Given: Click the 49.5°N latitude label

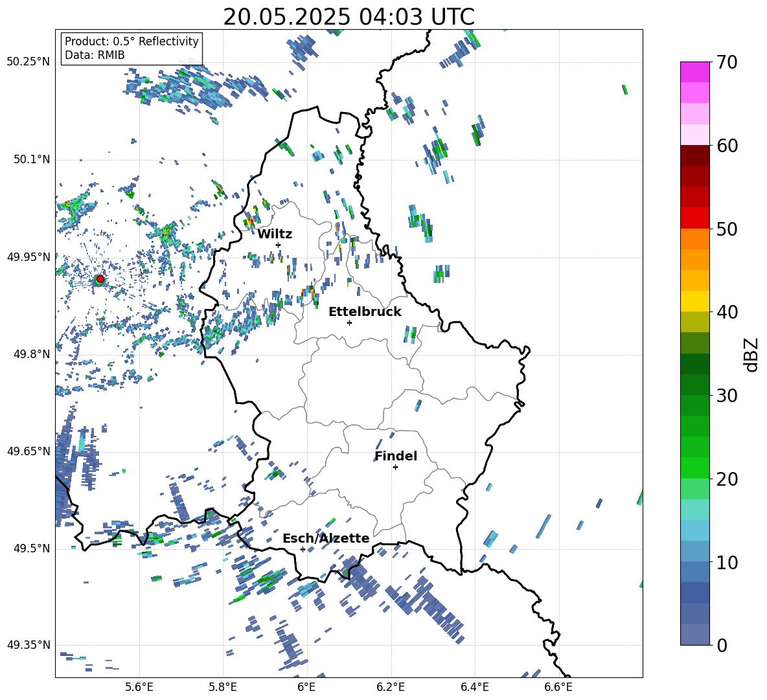Looking at the screenshot, I should pyautogui.click(x=31, y=548).
